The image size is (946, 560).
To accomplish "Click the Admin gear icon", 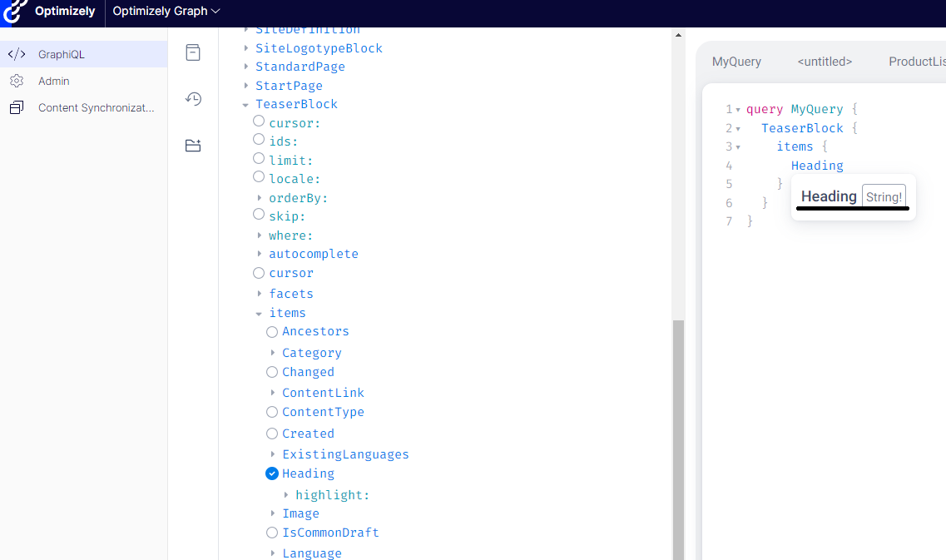I will pyautogui.click(x=17, y=81).
